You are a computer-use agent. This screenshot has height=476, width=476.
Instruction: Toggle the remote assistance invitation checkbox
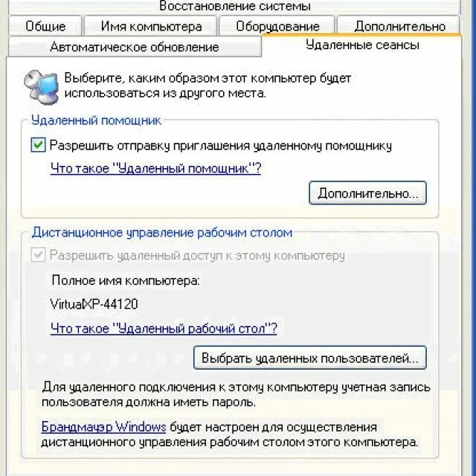pos(38,145)
